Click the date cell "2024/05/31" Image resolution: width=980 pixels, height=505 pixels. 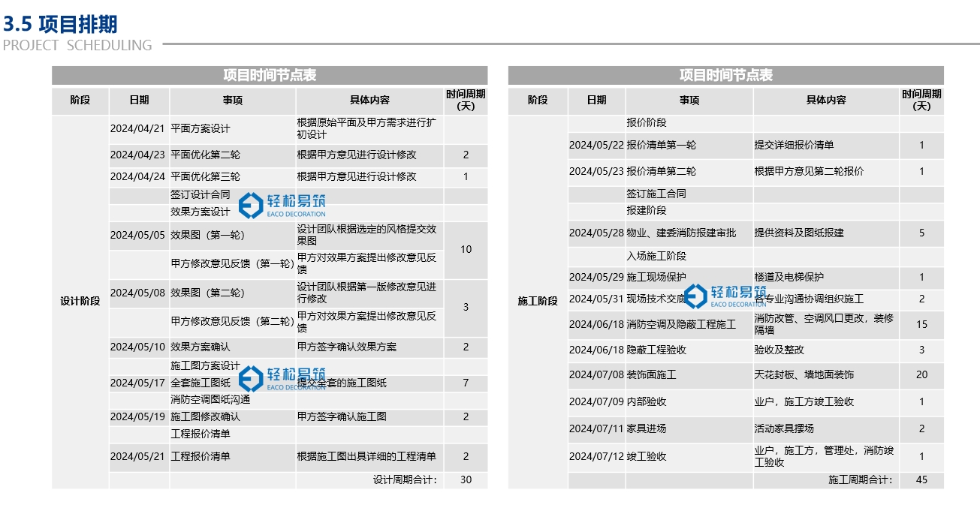(x=596, y=299)
